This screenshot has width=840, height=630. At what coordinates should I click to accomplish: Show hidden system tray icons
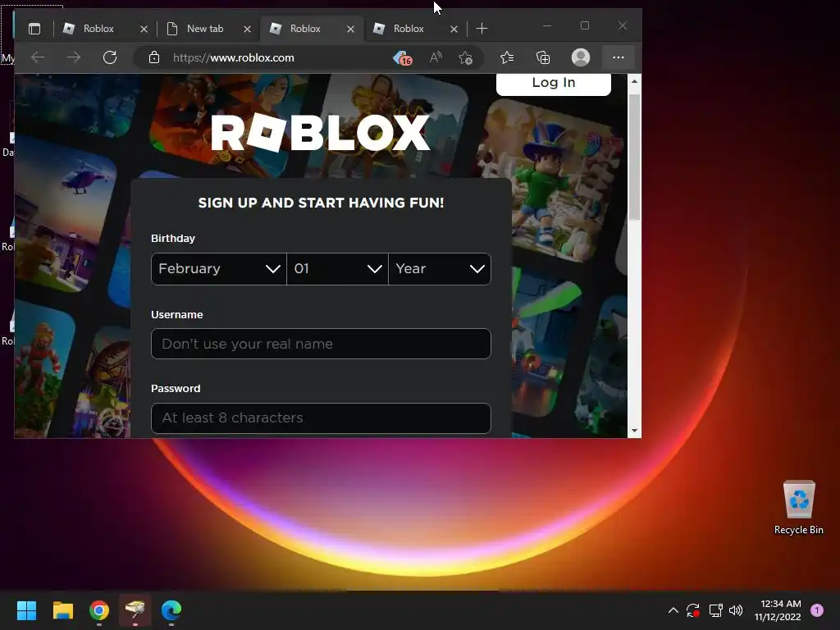tap(673, 610)
